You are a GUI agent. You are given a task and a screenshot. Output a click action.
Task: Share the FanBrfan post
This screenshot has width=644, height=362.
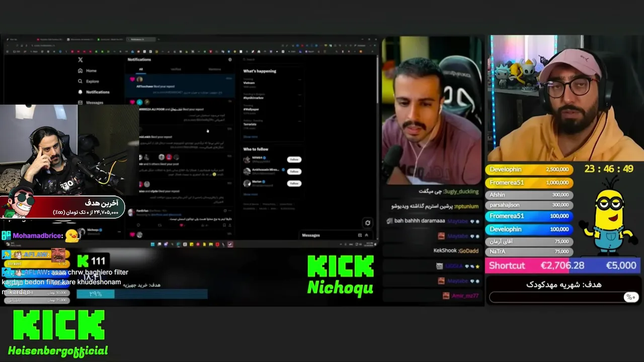230,225
